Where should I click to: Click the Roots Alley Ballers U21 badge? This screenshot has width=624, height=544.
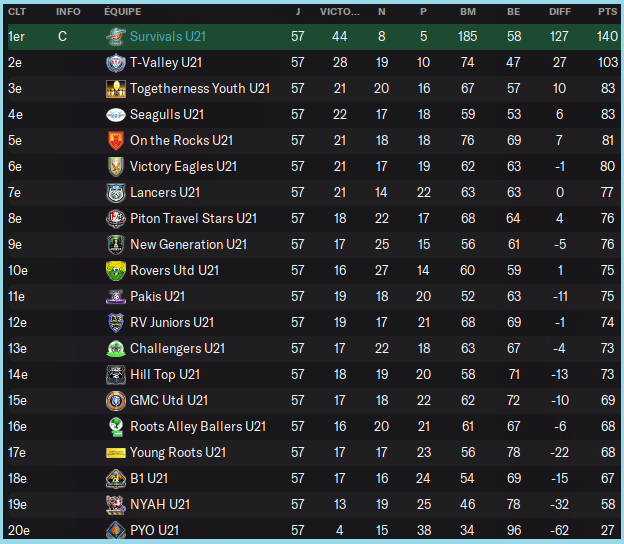coord(116,426)
